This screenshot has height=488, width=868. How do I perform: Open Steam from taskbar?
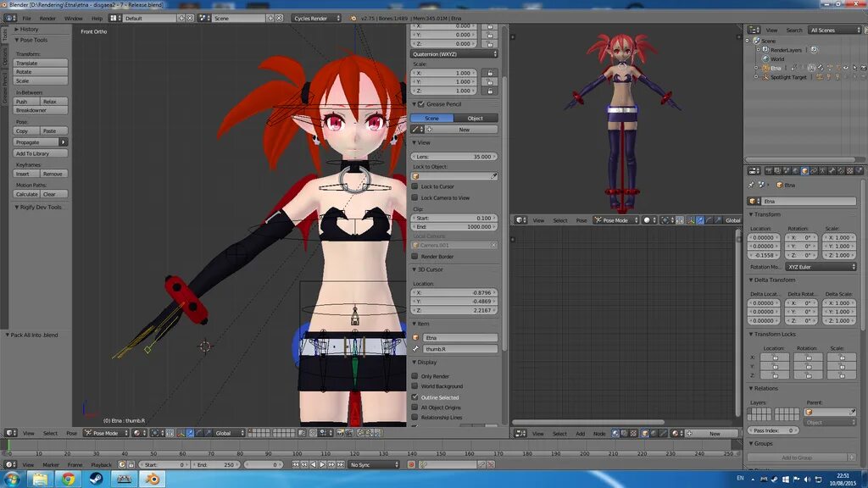coord(96,479)
